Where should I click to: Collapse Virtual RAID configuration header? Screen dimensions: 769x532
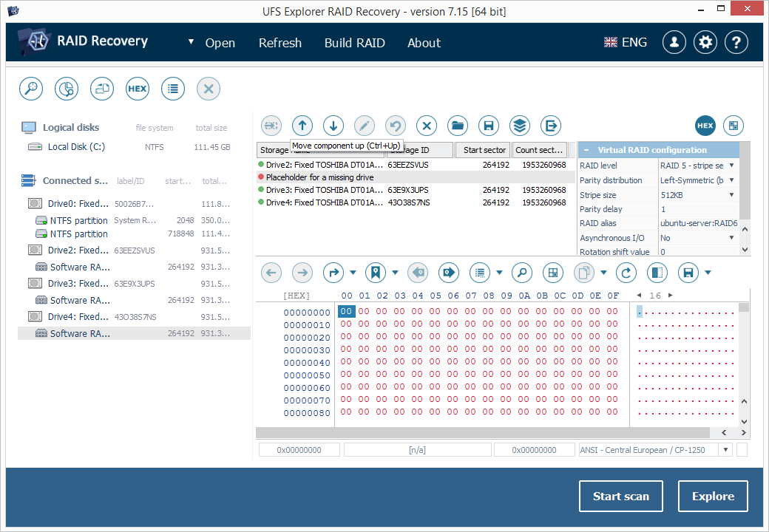pyautogui.click(x=586, y=150)
